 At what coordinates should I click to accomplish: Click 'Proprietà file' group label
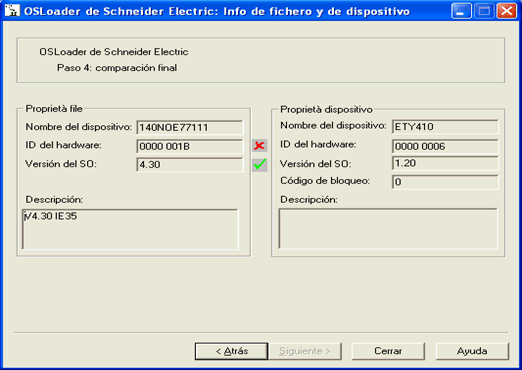(x=54, y=109)
